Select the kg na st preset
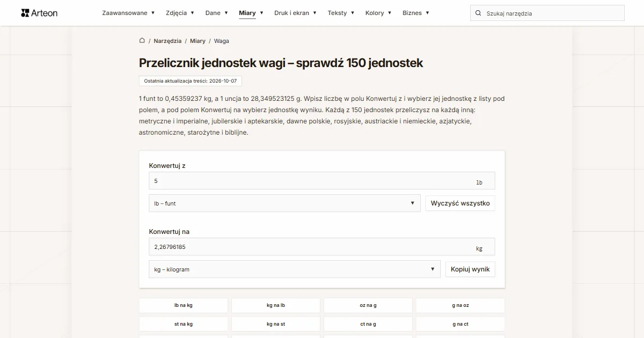This screenshot has width=644, height=338. [276, 324]
